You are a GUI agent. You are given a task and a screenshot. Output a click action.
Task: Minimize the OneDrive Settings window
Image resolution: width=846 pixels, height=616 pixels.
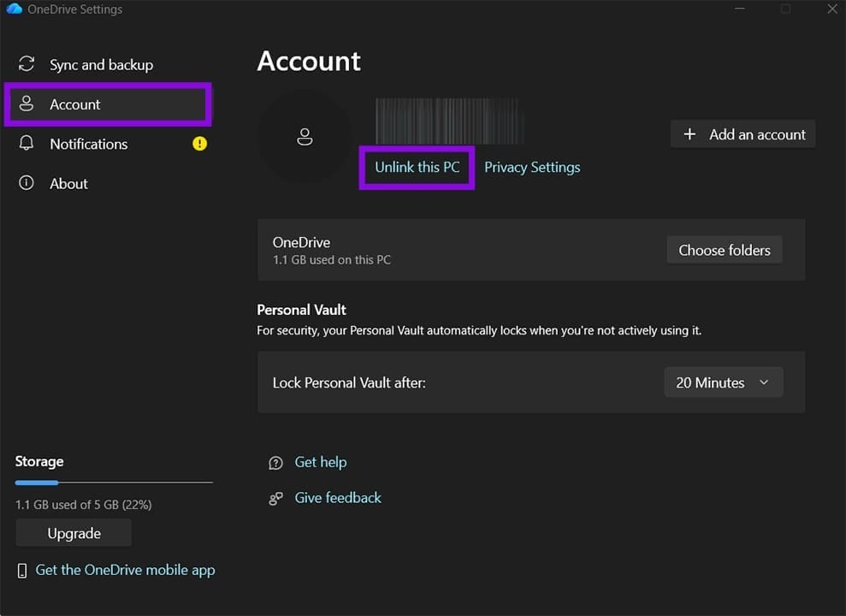coord(740,9)
